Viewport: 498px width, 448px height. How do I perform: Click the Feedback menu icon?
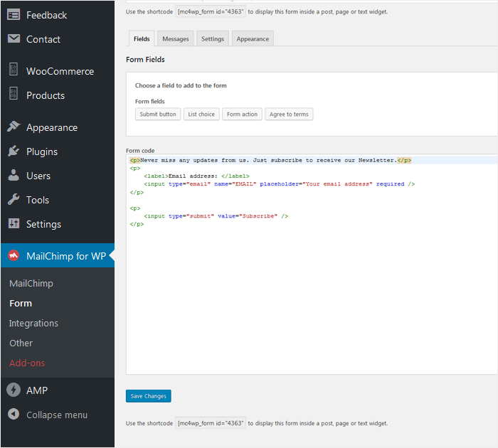point(14,15)
